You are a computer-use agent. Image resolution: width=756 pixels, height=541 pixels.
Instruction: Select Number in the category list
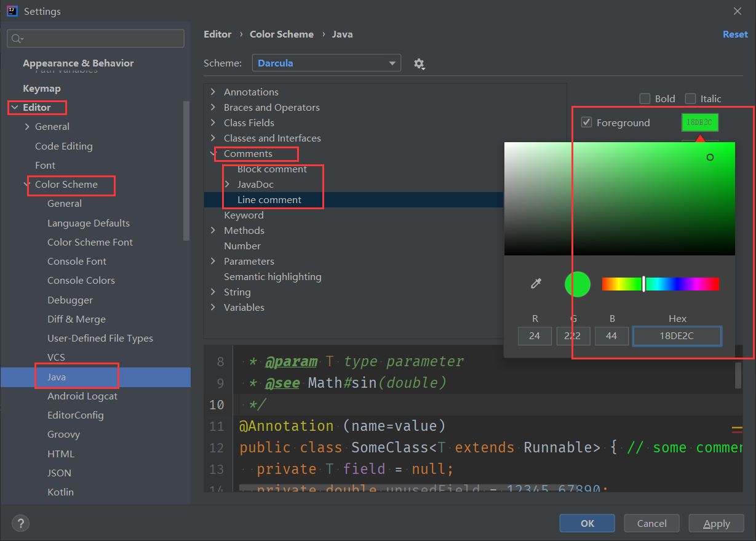tap(242, 246)
